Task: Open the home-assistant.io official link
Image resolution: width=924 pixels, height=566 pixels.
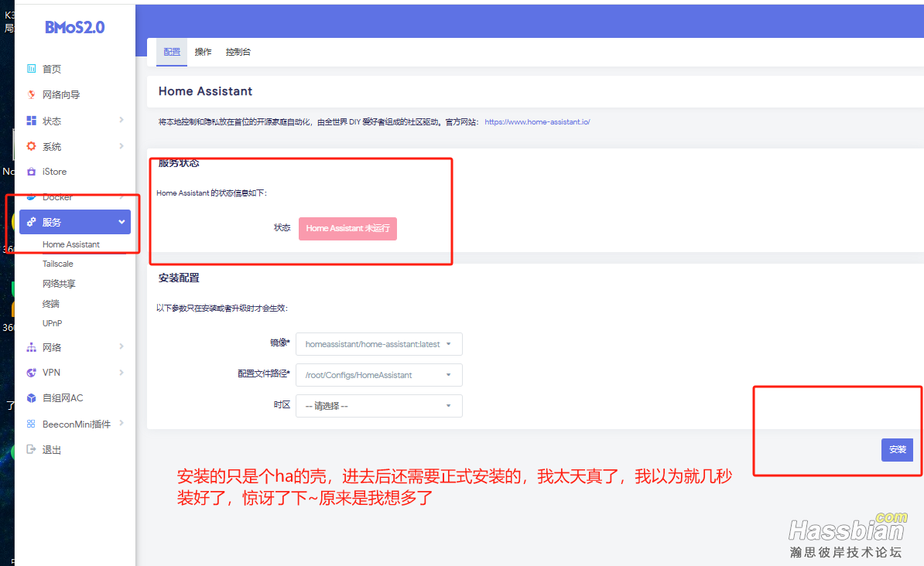Action: pos(537,122)
